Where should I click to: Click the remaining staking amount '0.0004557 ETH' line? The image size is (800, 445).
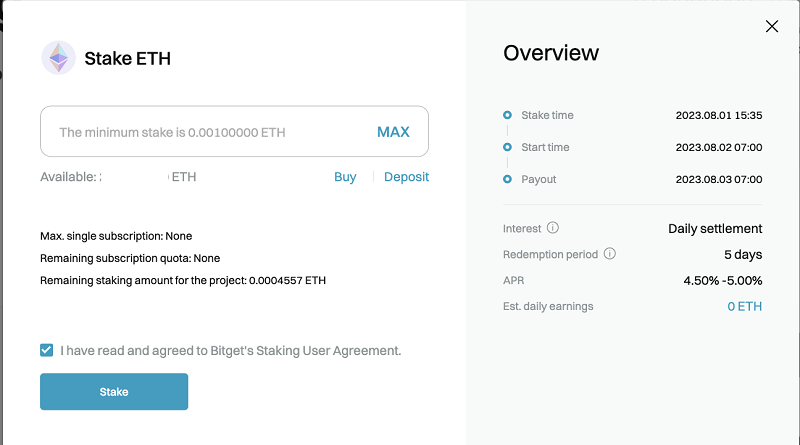click(x=183, y=280)
